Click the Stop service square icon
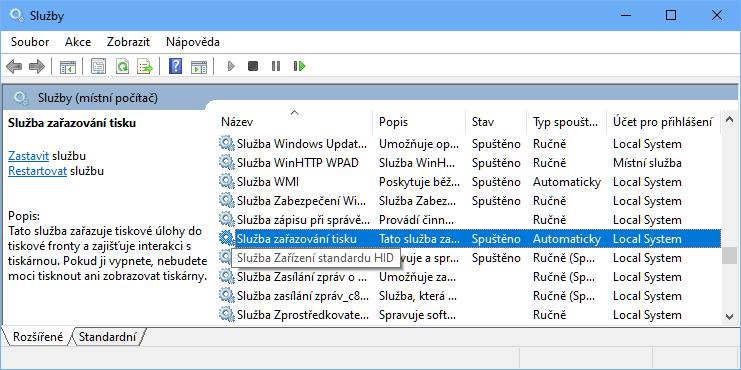The height and width of the screenshot is (370, 741). 253,67
